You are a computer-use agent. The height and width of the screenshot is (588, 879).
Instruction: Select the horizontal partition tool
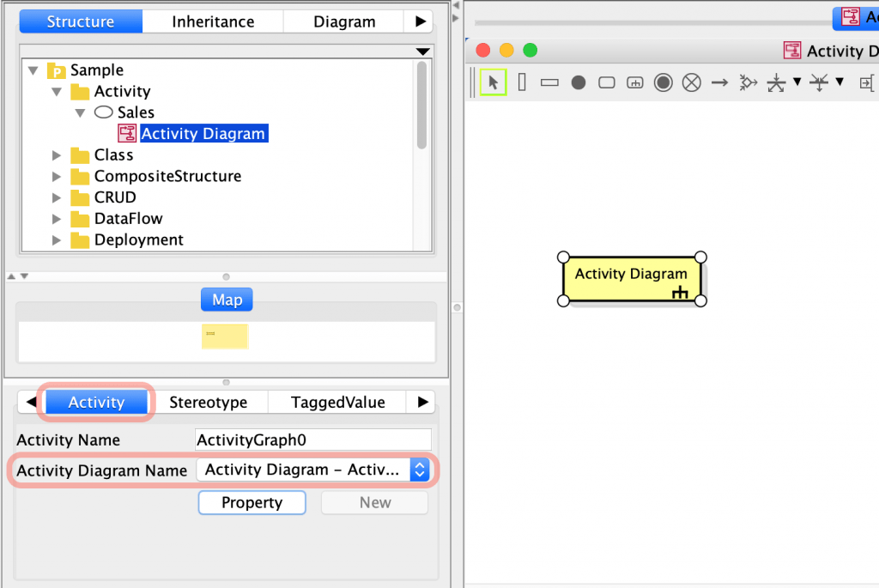pos(549,83)
